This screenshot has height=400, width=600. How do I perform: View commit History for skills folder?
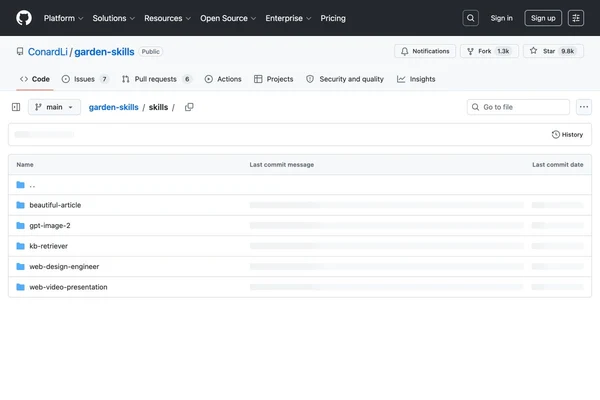click(567, 135)
